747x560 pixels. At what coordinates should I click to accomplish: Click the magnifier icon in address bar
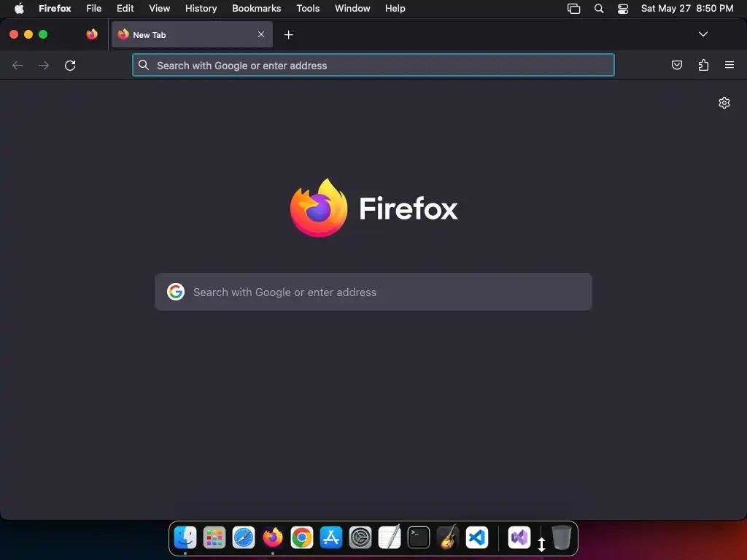pyautogui.click(x=144, y=65)
